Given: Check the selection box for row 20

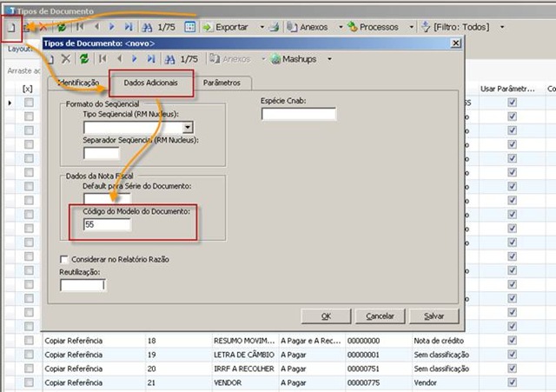Looking at the screenshot, I should pyautogui.click(x=29, y=369).
